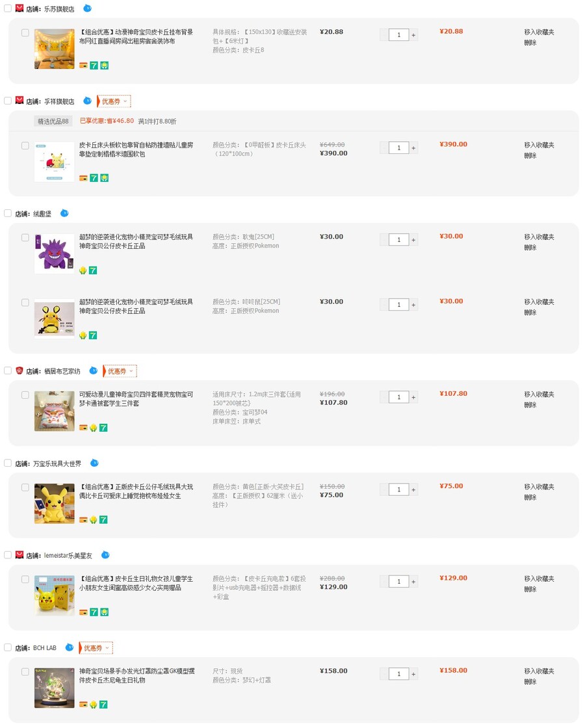Viewport: 585px width, 728px height.
Task: Open 优惠券 coupon dropdown for 栖居布艺家纺
Action: click(x=120, y=371)
